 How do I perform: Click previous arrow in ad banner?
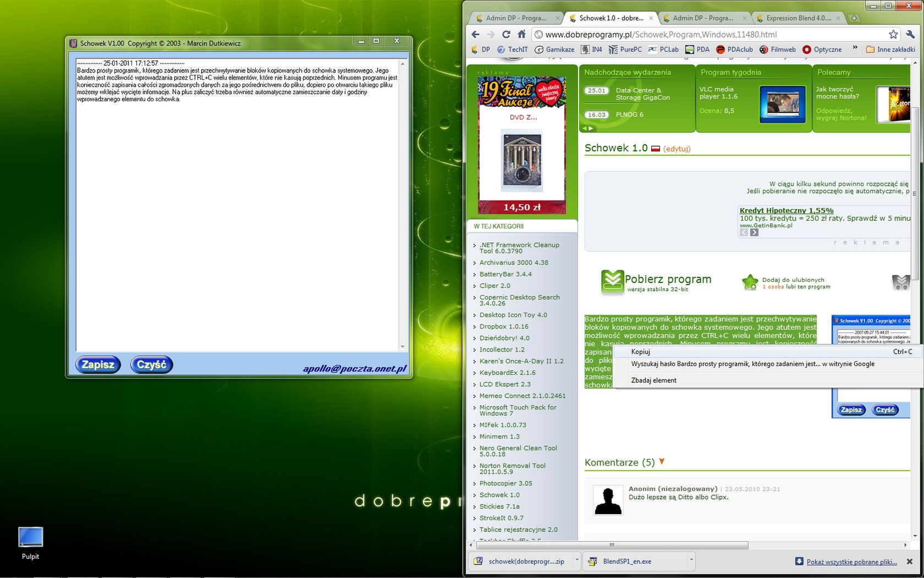click(744, 232)
